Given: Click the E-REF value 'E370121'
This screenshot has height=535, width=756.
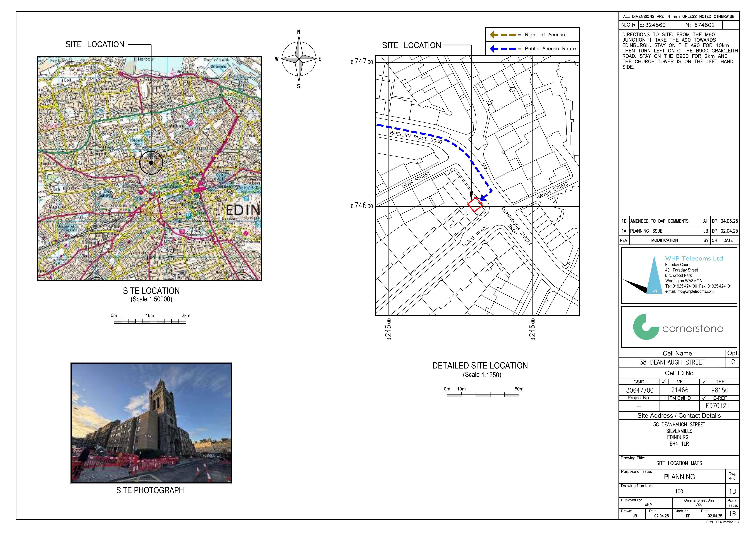Looking at the screenshot, I should [717, 406].
